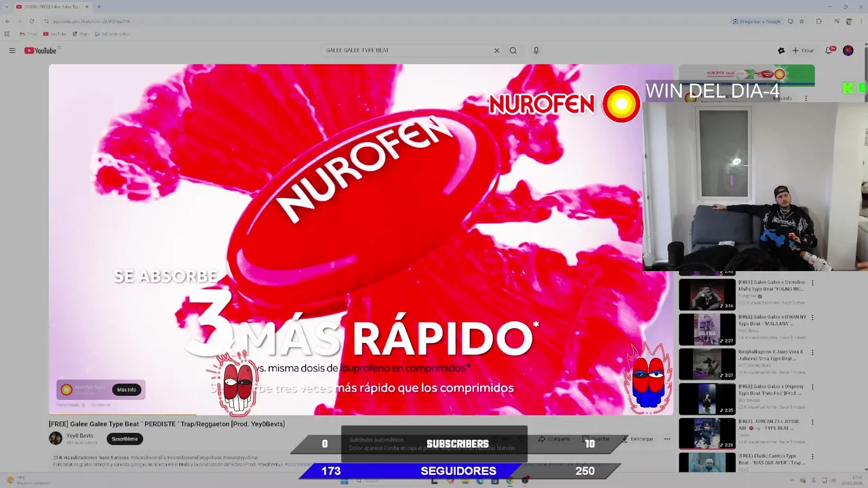The width and height of the screenshot is (868, 488).
Task: Open options for the Shoreline Mafia video
Action: (812, 283)
